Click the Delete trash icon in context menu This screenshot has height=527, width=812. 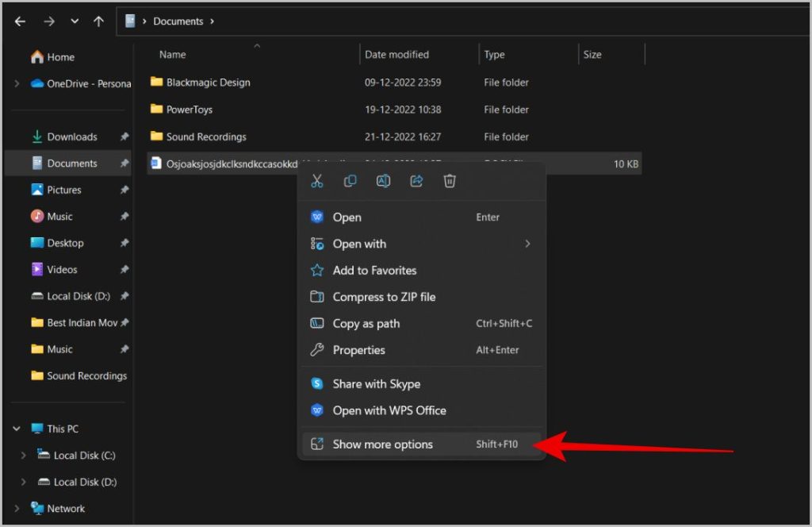(x=450, y=181)
